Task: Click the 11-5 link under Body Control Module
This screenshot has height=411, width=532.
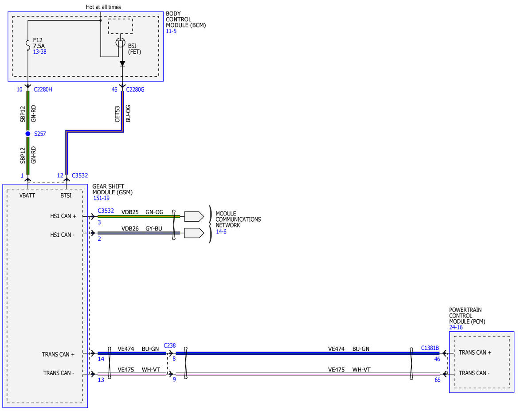Action: (x=171, y=31)
